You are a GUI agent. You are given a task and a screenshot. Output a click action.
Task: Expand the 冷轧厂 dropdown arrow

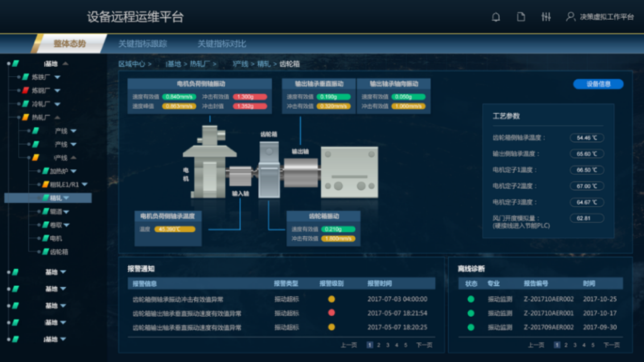click(57, 104)
